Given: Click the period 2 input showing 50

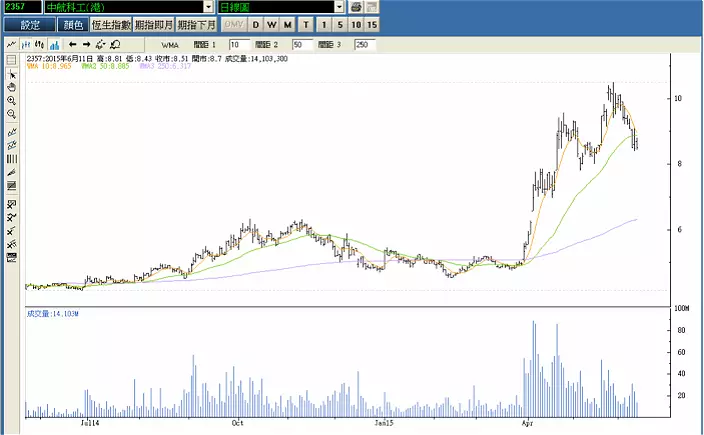Looking at the screenshot, I should [303, 45].
